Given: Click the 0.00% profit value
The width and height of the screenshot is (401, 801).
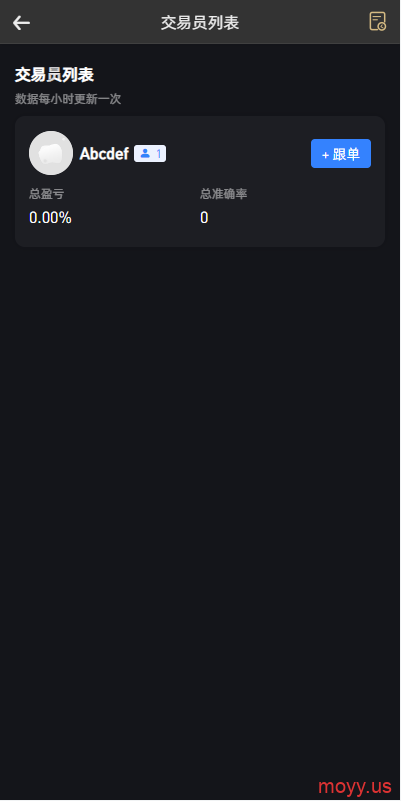Looking at the screenshot, I should coord(50,218).
